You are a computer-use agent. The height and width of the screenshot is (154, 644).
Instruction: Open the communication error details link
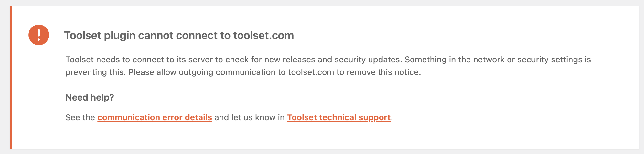click(155, 117)
